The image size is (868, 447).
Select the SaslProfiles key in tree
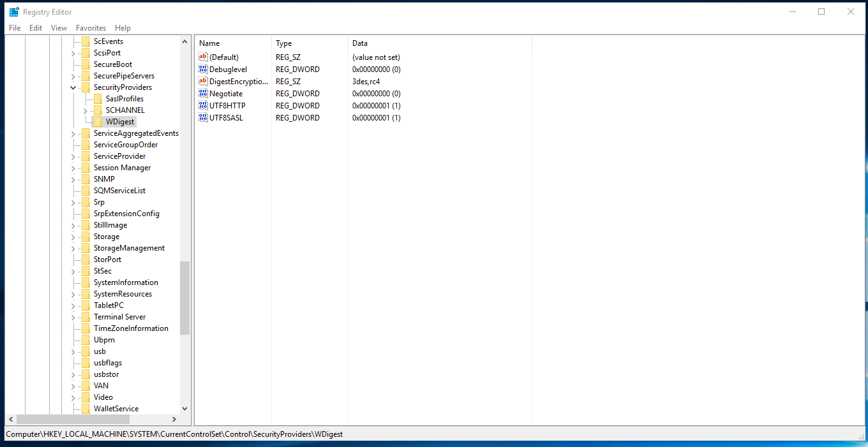point(124,99)
